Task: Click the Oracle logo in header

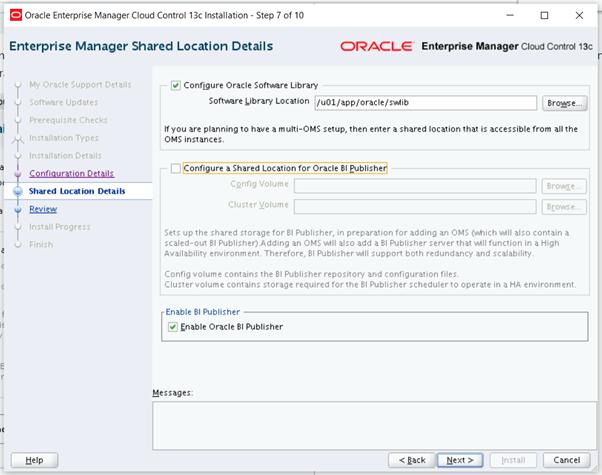Action: coord(376,47)
